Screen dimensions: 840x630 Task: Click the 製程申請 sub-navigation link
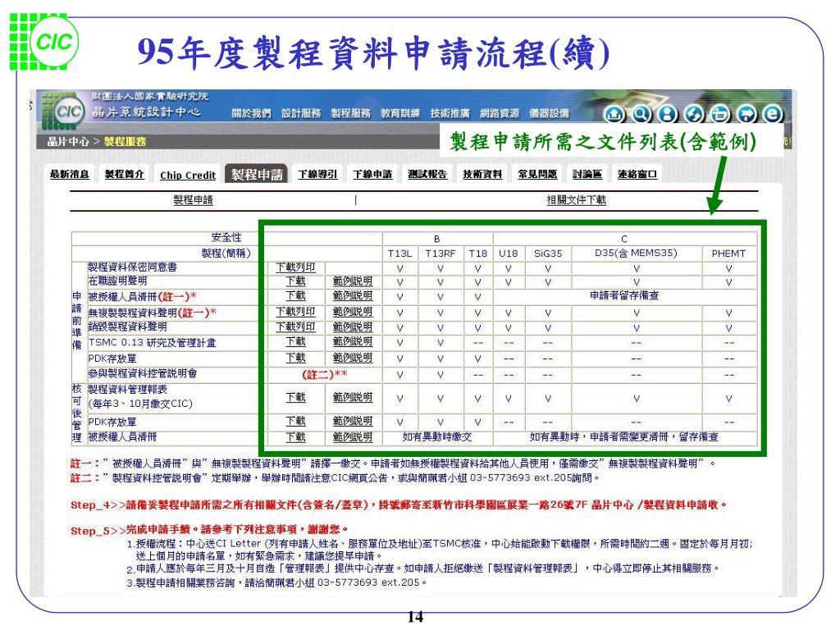coord(193,200)
